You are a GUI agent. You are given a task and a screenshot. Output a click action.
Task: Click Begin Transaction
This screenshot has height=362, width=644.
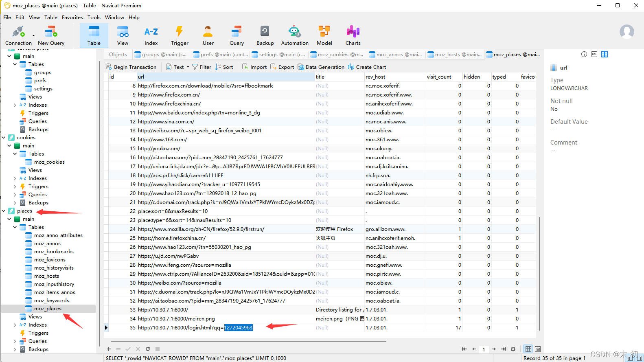131,67
